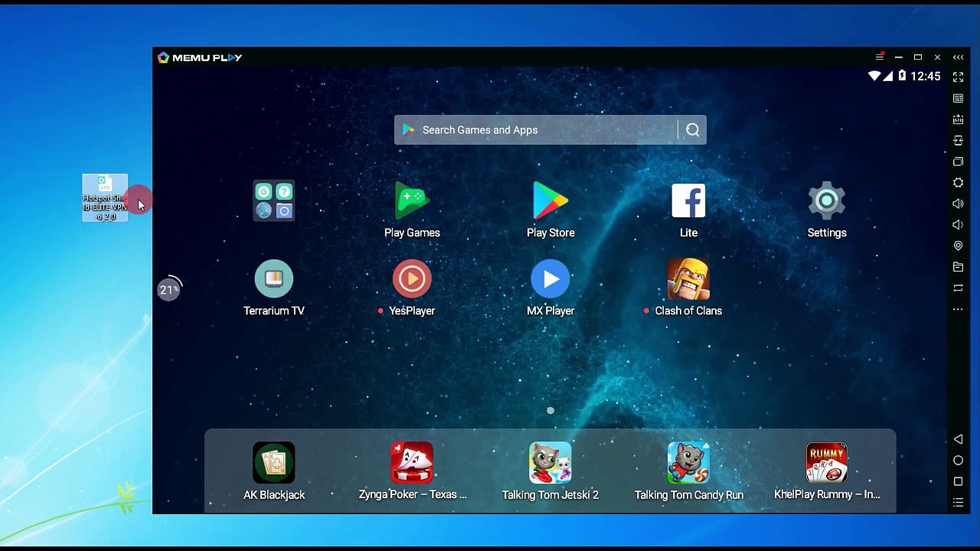Click the 12:45 clock in status bar
Viewport: 980px width, 551px height.
926,77
